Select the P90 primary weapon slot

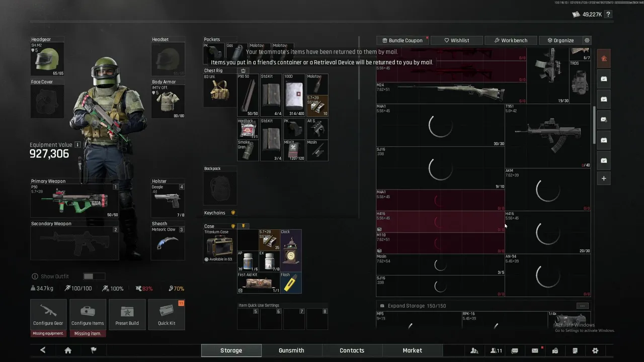click(75, 200)
